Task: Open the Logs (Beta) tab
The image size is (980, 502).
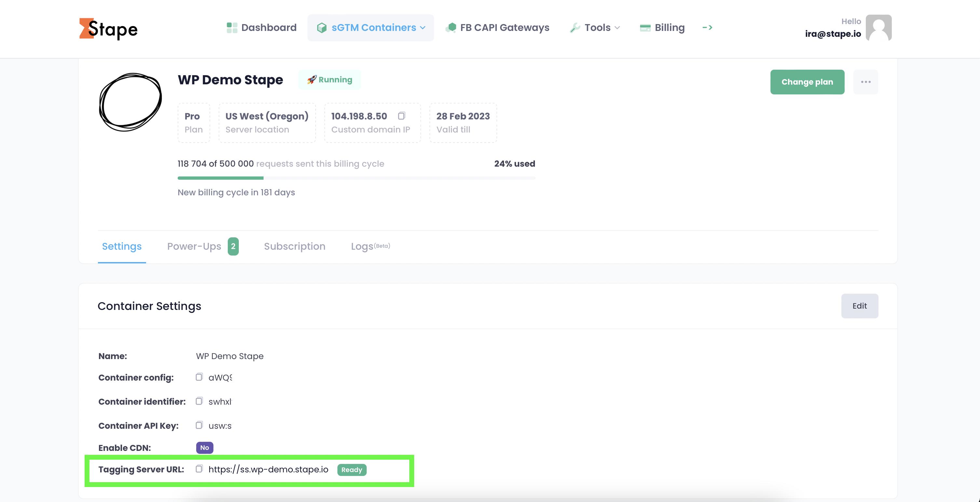Action: [x=371, y=246]
